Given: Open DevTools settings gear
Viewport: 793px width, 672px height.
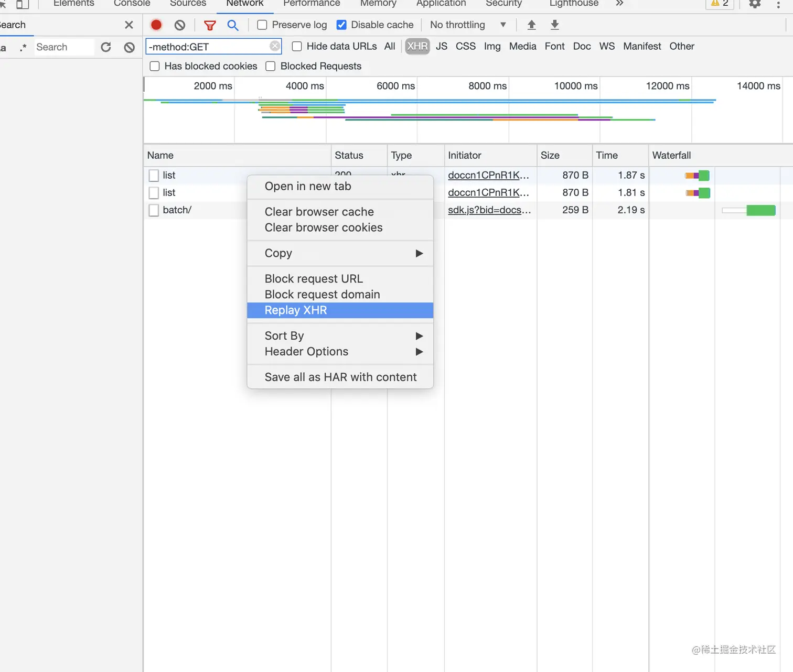Looking at the screenshot, I should click(x=754, y=4).
